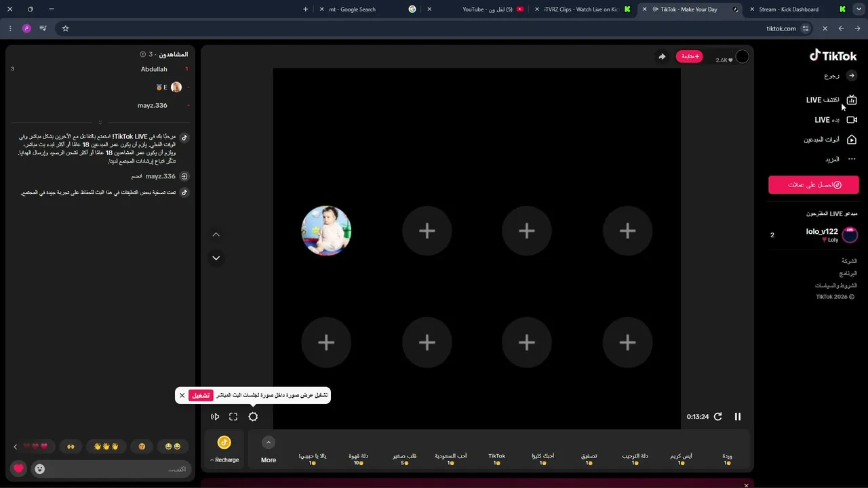The image size is (868, 488).
Task: Open the stream settings gear icon
Action: 253,417
